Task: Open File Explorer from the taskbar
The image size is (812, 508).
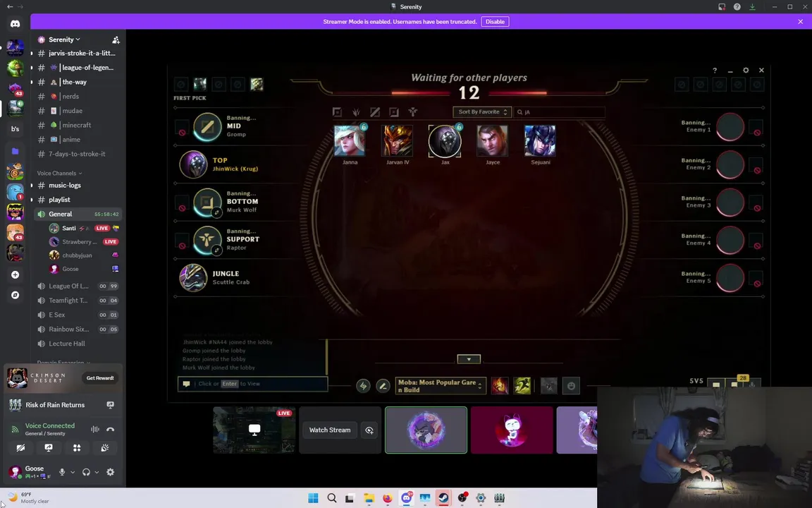Action: (369, 498)
